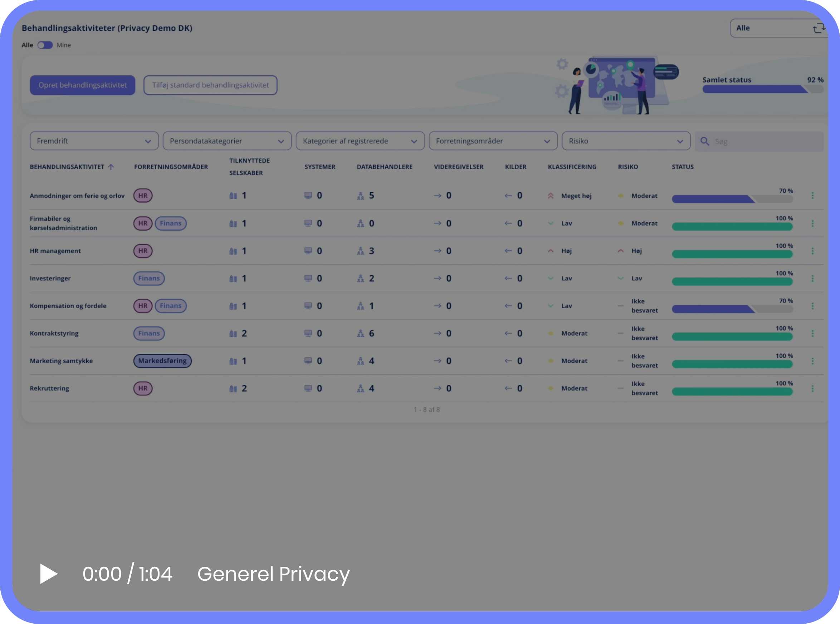
Task: Click the '1 - 8 af 8' pagination text
Action: [x=426, y=409]
